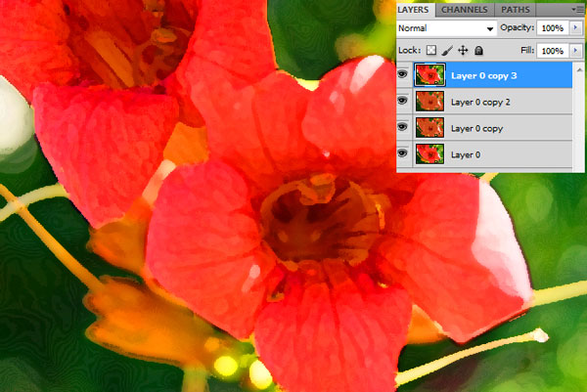Viewport: 587px width, 392px height.
Task: Toggle lock position move icon
Action: click(x=463, y=50)
